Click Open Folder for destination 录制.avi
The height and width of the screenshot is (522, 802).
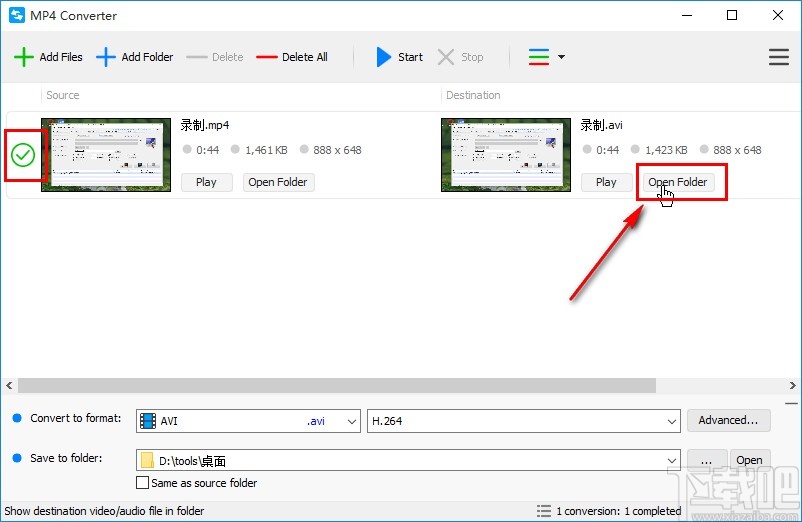point(677,182)
